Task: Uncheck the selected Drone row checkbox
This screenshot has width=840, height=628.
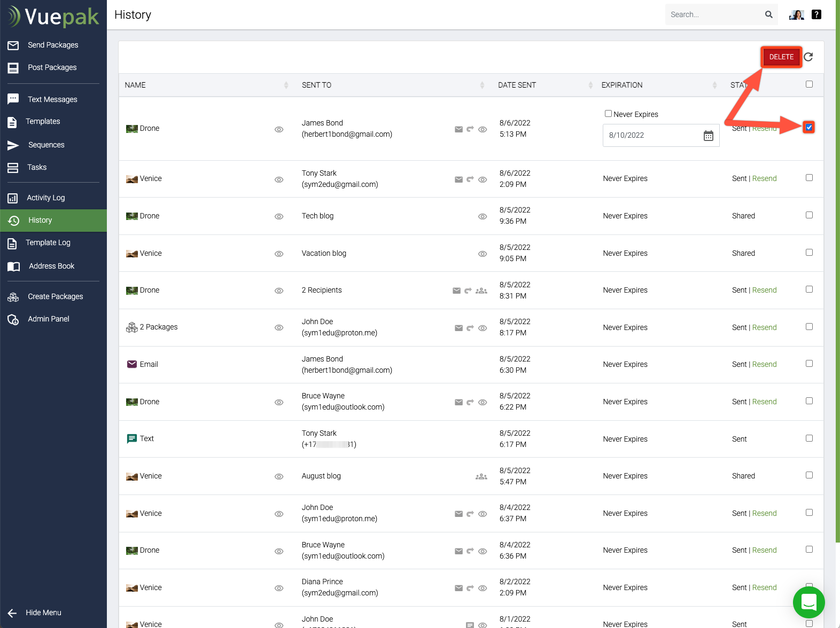Action: pos(808,127)
